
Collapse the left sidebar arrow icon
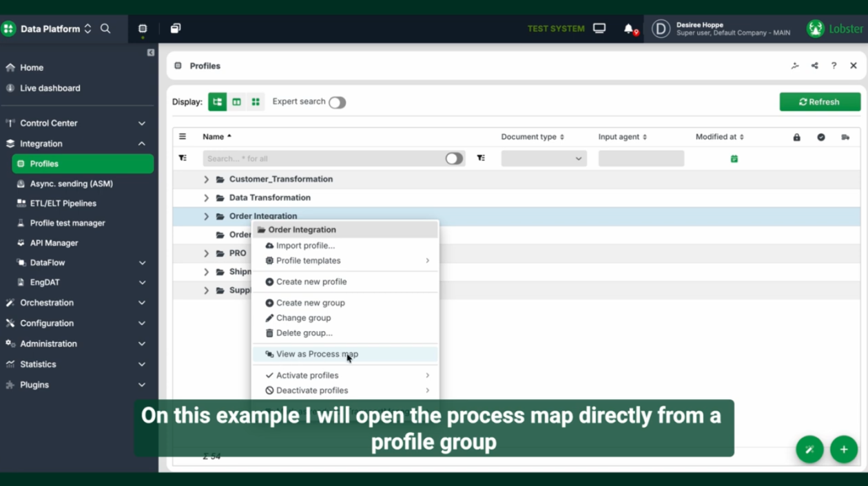tap(151, 52)
